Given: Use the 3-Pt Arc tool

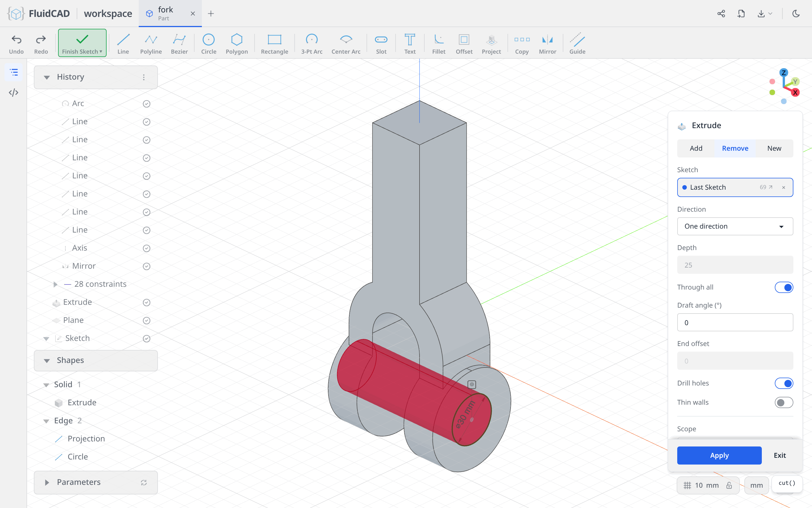Looking at the screenshot, I should tap(311, 44).
